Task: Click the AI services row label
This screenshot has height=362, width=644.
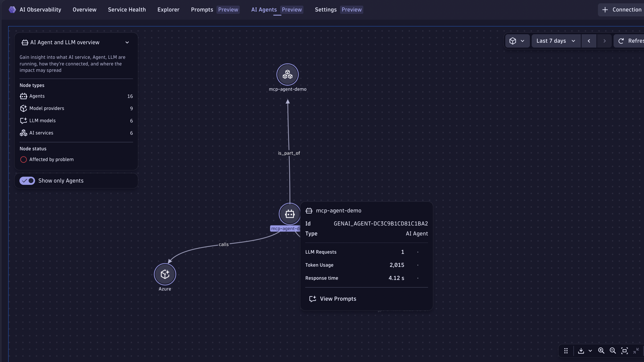Action: 41,133
